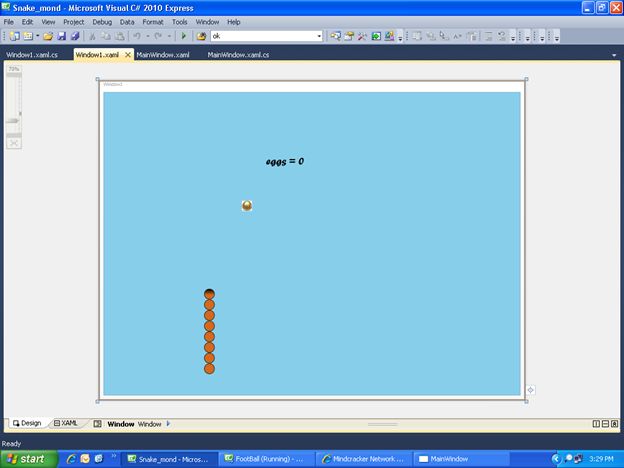This screenshot has height=468, width=624.
Task: Open the find combo box dropdown arrow
Action: pos(319,36)
